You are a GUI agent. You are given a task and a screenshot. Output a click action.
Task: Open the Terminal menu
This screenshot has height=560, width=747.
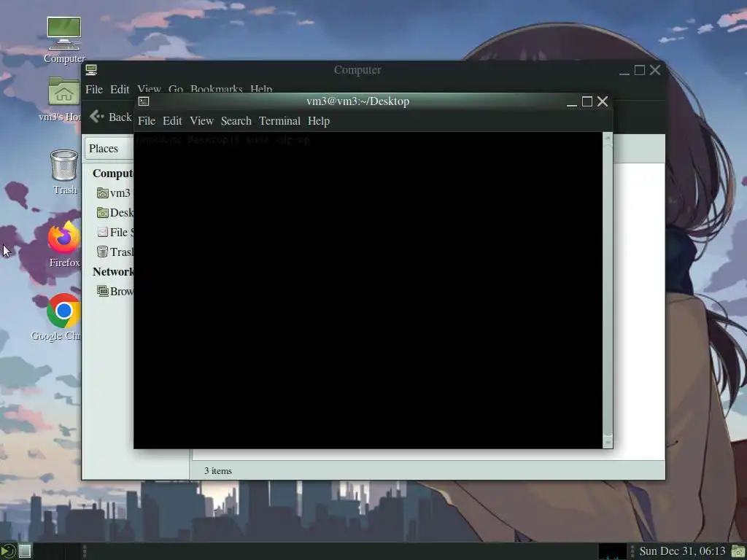pos(279,121)
